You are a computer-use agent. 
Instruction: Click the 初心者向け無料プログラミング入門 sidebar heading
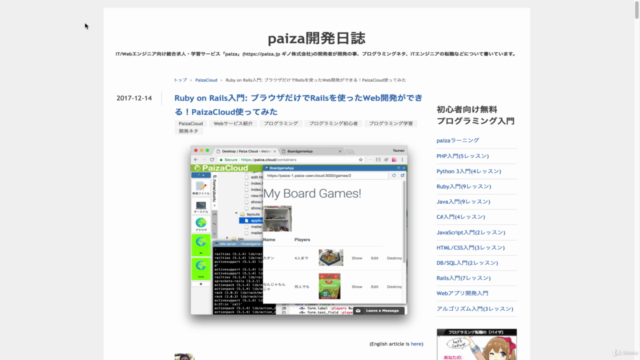tap(476, 115)
